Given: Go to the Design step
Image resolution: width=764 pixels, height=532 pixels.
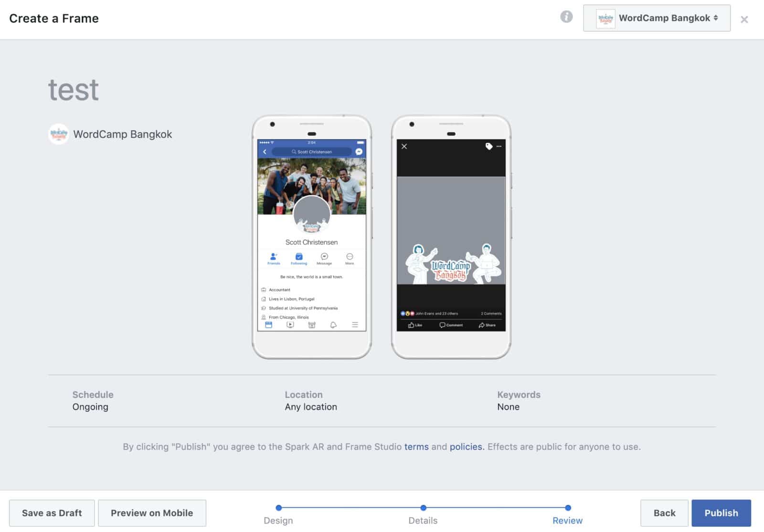Looking at the screenshot, I should point(278,521).
